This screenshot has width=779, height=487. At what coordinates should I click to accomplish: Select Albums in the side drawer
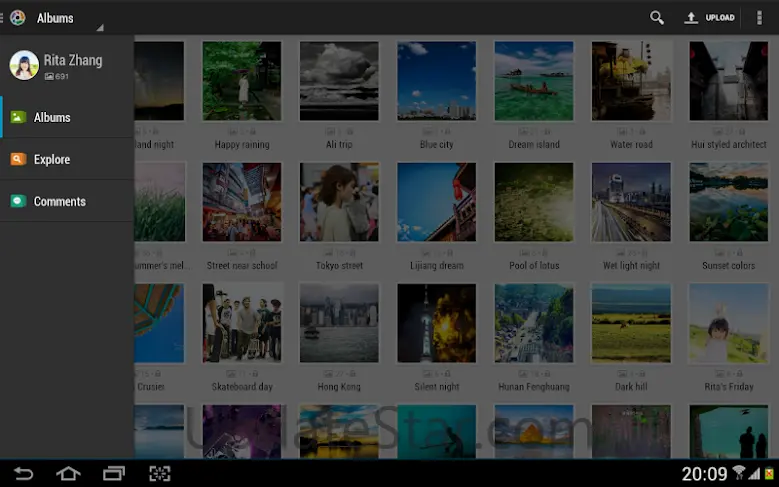point(66,117)
